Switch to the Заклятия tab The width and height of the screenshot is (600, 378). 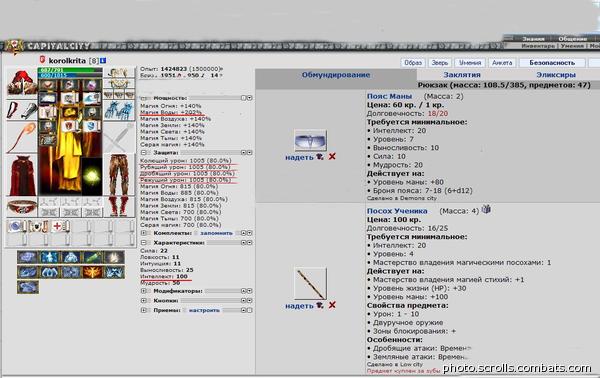click(462, 75)
